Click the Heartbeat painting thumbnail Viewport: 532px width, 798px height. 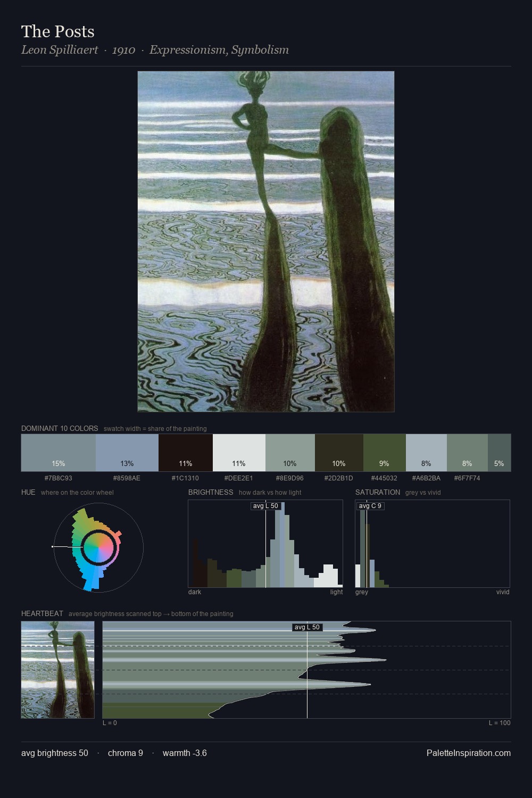point(58,670)
